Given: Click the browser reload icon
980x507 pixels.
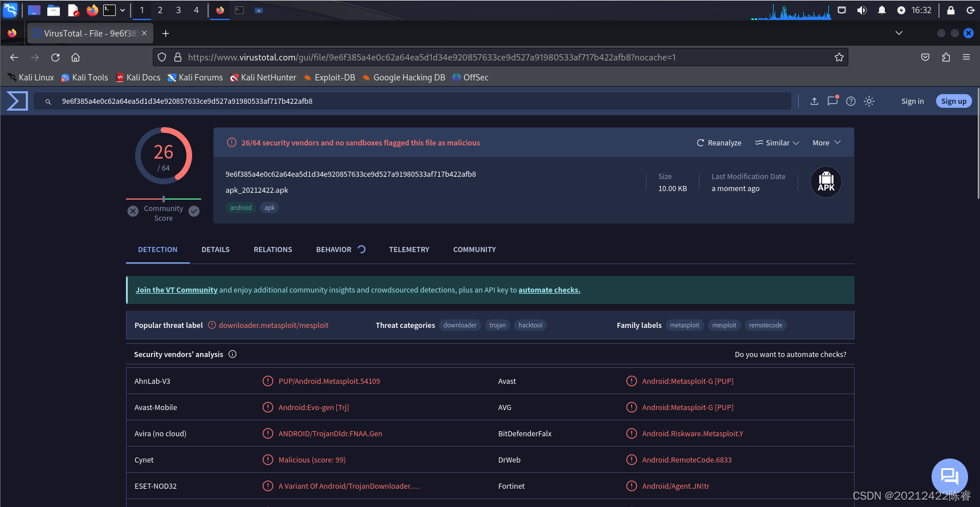Looking at the screenshot, I should 55,57.
